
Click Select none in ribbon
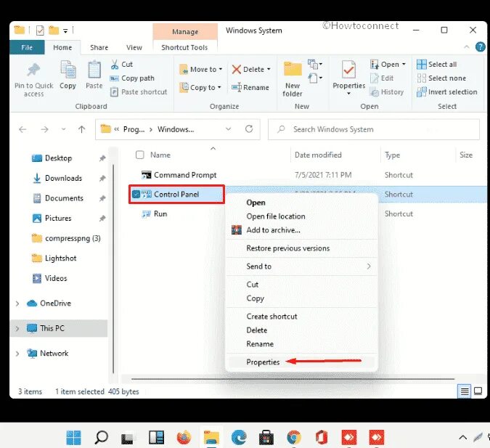pyautogui.click(x=441, y=78)
